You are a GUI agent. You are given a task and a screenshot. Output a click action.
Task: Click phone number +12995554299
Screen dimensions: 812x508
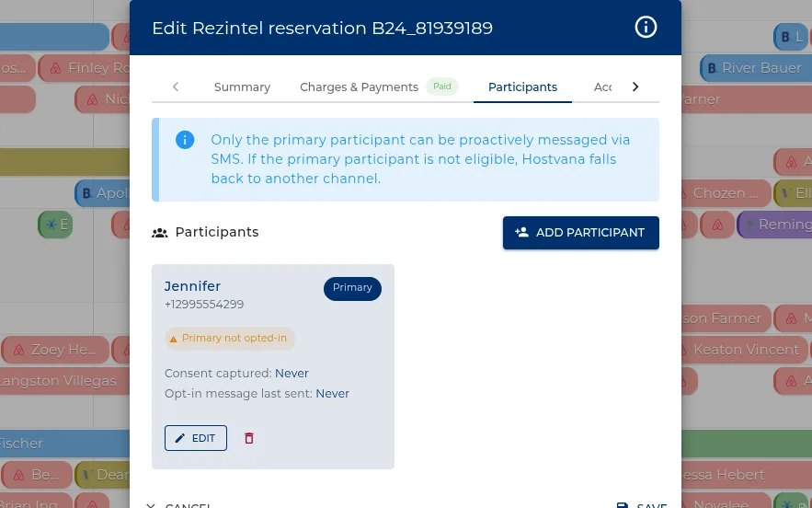pos(204,305)
